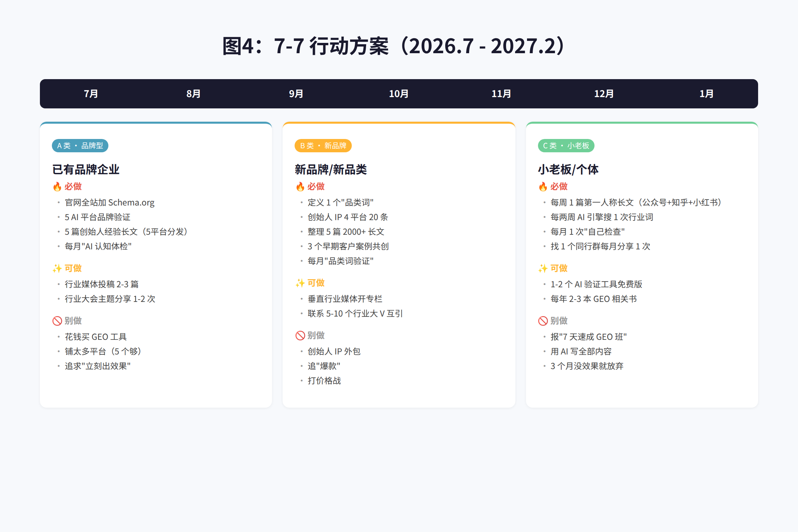Click the item 5 篇创始人经验长文（5平台分发）
Viewport: 798px width, 532px height.
coord(126,232)
